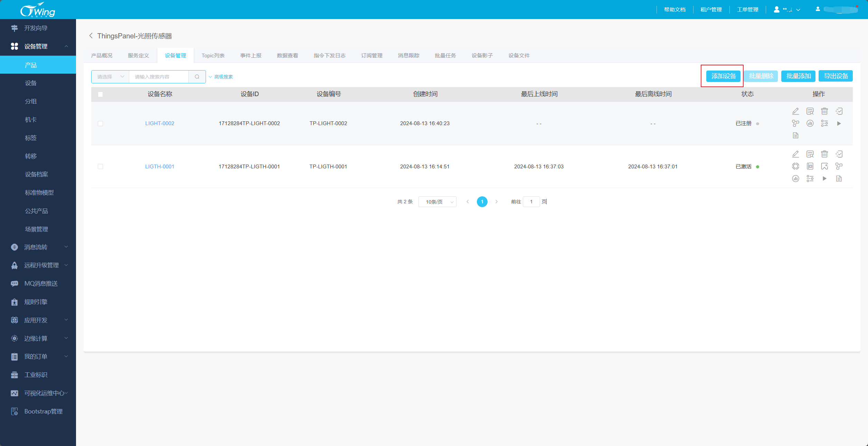This screenshot has width=868, height=446.
Task: Toggle the select-all checkbox in the table header
Action: pos(101,94)
